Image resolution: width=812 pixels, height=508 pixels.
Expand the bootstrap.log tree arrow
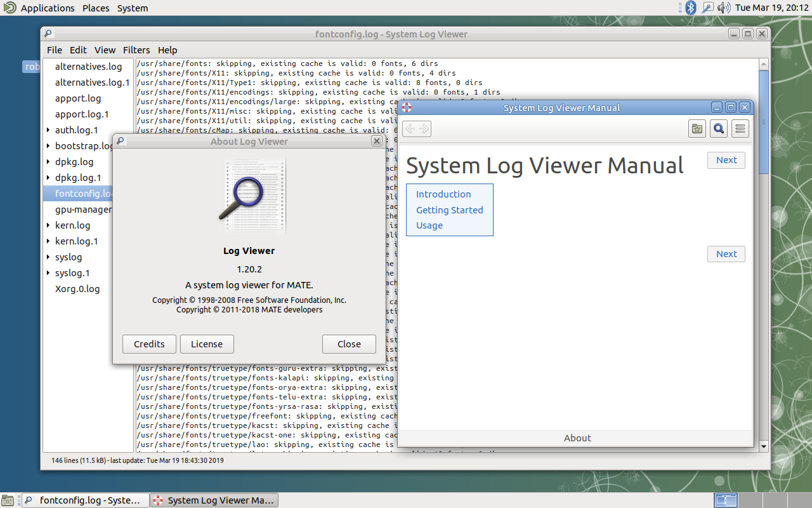pos(48,146)
